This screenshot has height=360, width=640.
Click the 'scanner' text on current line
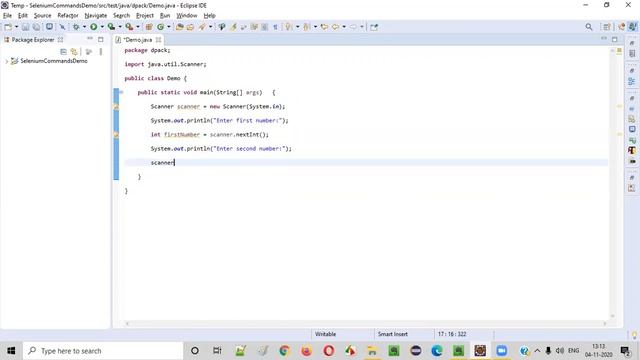tap(162, 162)
